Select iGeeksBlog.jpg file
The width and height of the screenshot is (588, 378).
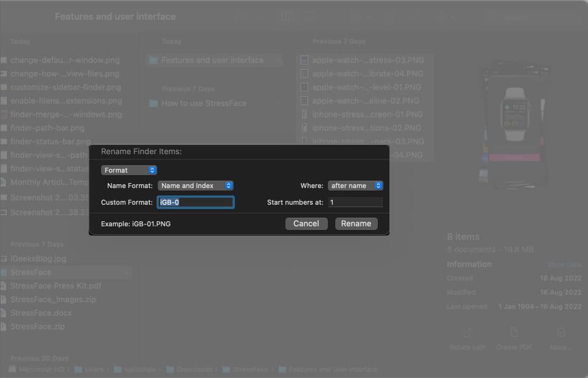tap(38, 259)
